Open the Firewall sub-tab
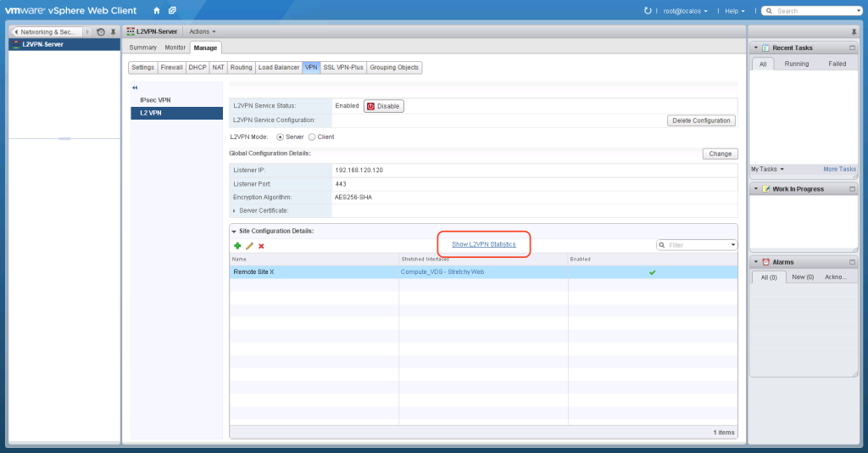This screenshot has height=453, width=868. [x=171, y=68]
